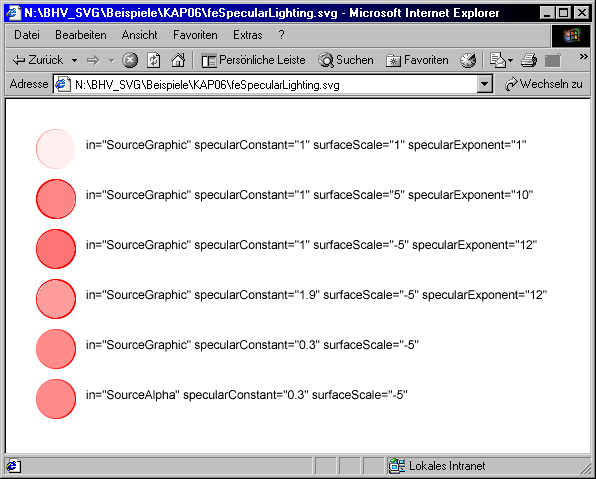The height and width of the screenshot is (479, 596).
Task: Click the Wechseln zu button
Action: click(544, 84)
